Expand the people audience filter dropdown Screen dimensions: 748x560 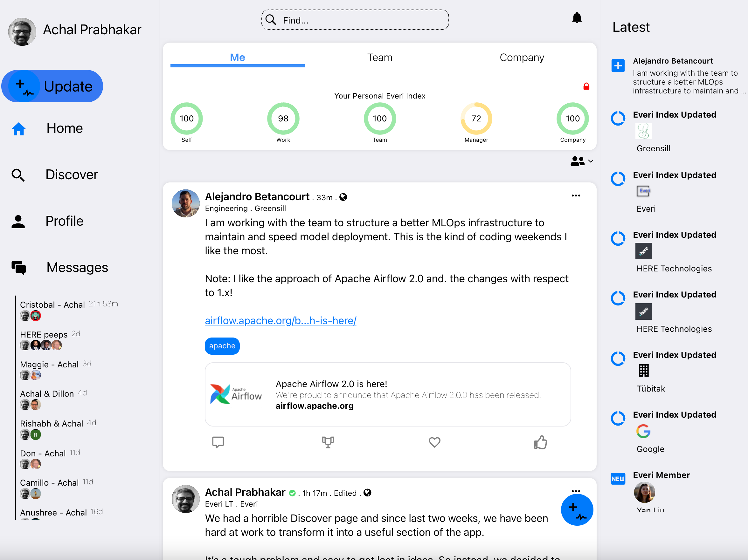pos(582,161)
